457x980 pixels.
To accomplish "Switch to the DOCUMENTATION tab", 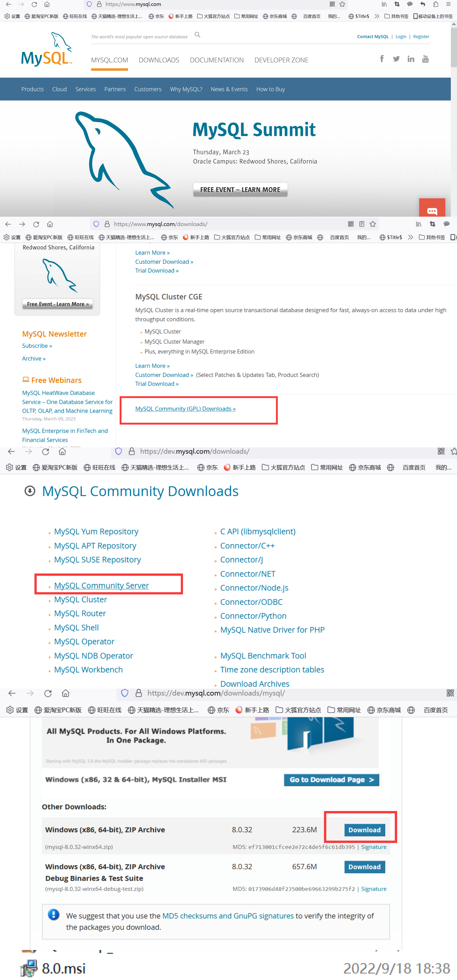I will 217,60.
